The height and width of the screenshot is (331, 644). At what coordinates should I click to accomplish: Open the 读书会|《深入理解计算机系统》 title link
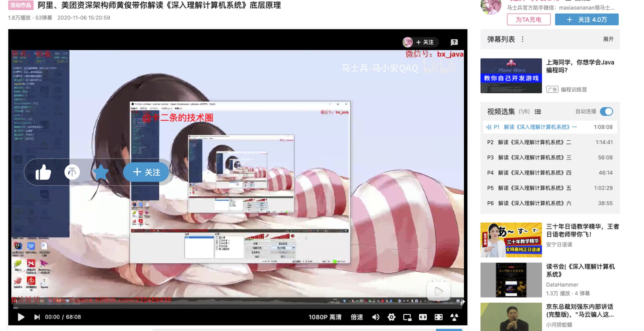click(x=580, y=271)
